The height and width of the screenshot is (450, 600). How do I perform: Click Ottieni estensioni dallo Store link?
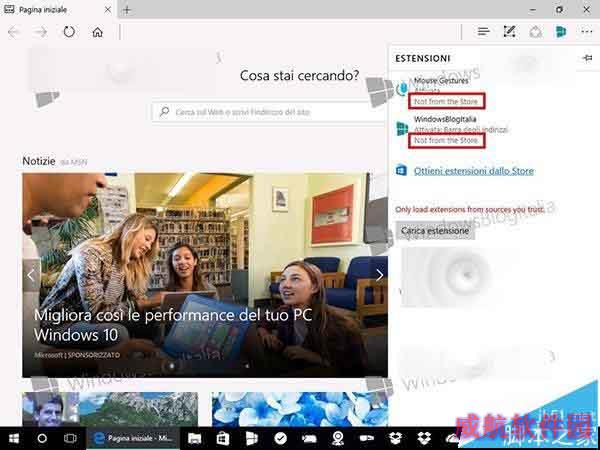[x=474, y=171]
